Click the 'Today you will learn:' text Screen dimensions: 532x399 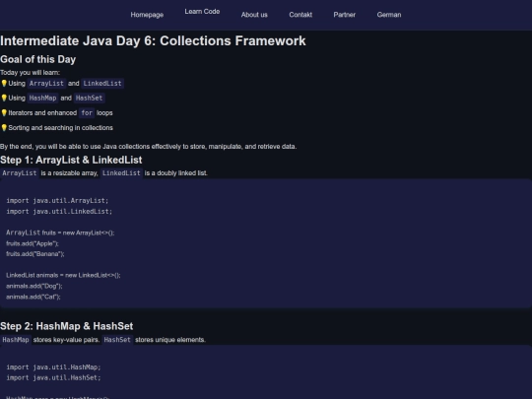click(31, 72)
